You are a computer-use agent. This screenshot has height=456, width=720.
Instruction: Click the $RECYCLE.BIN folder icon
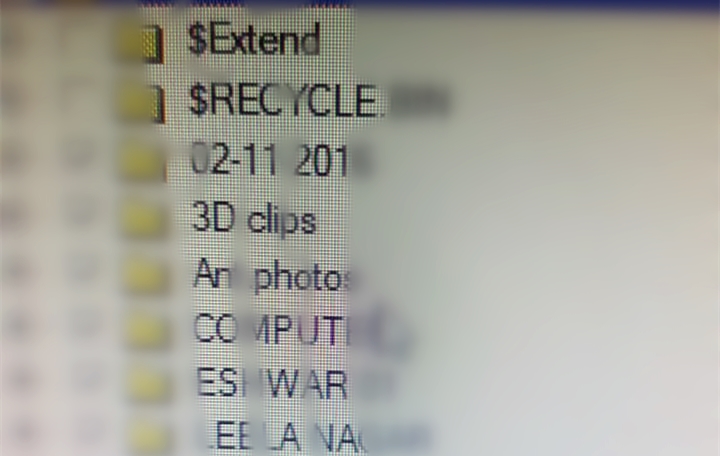[144, 103]
